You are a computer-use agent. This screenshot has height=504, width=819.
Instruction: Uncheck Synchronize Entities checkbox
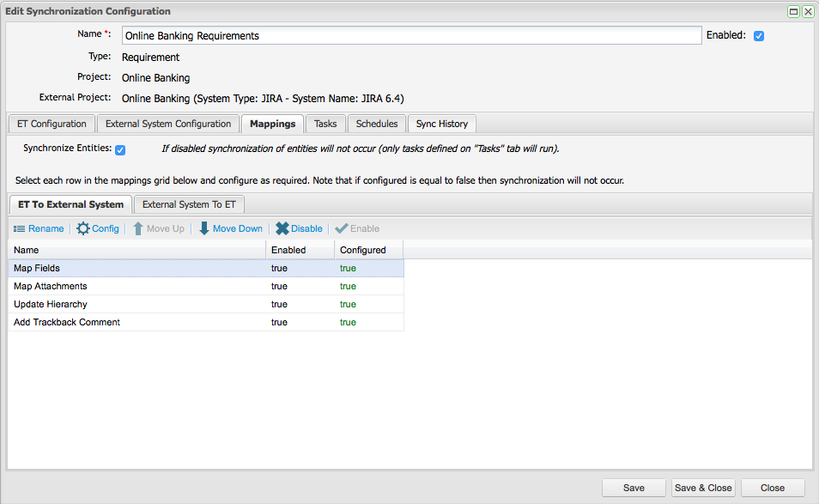[x=120, y=149]
